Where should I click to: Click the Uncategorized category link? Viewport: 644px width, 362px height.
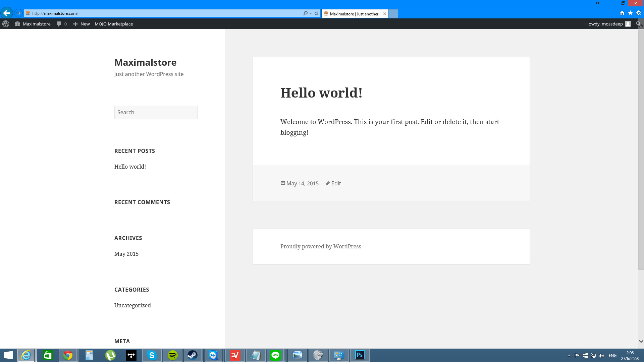132,305
